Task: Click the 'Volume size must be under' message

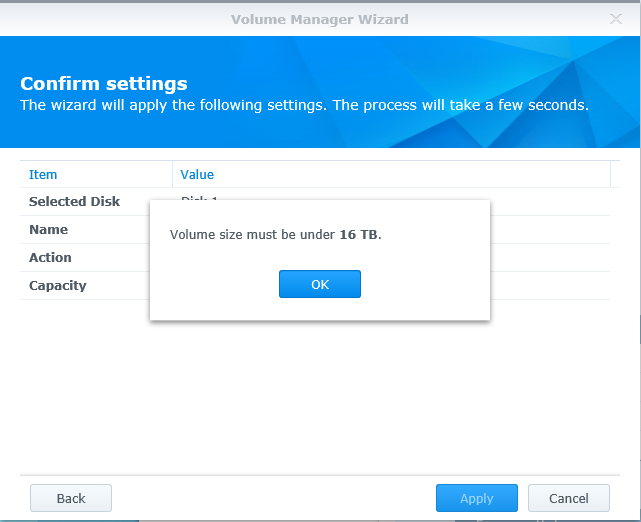Action: (254, 235)
